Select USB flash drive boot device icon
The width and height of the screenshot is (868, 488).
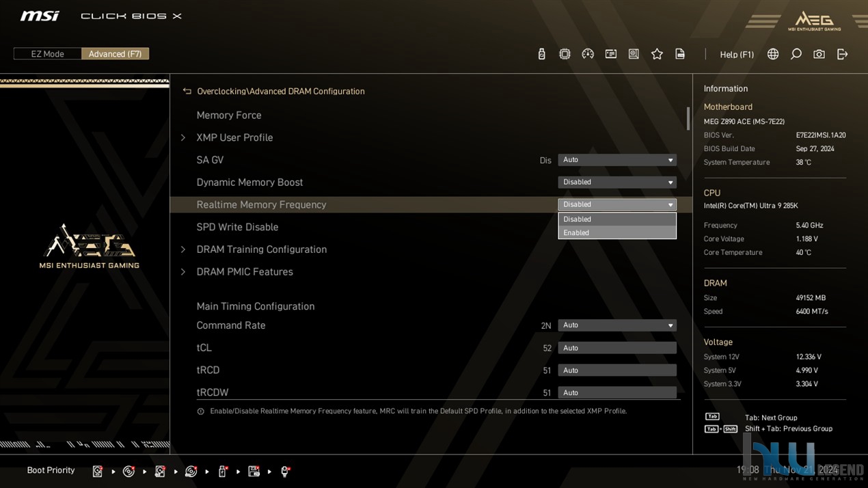pos(223,471)
